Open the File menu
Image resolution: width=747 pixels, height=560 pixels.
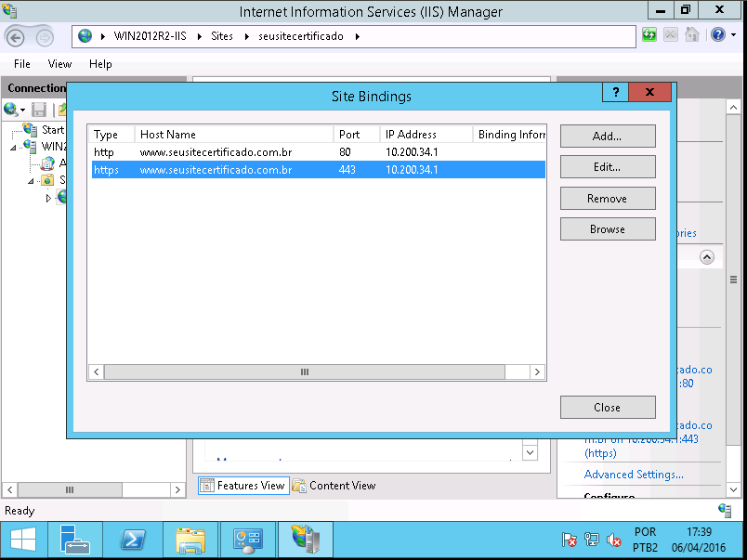tap(22, 64)
